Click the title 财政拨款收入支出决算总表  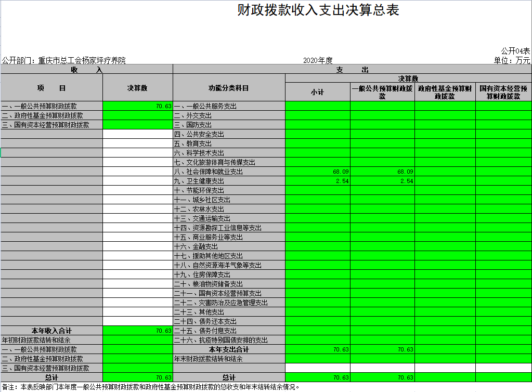(318, 10)
